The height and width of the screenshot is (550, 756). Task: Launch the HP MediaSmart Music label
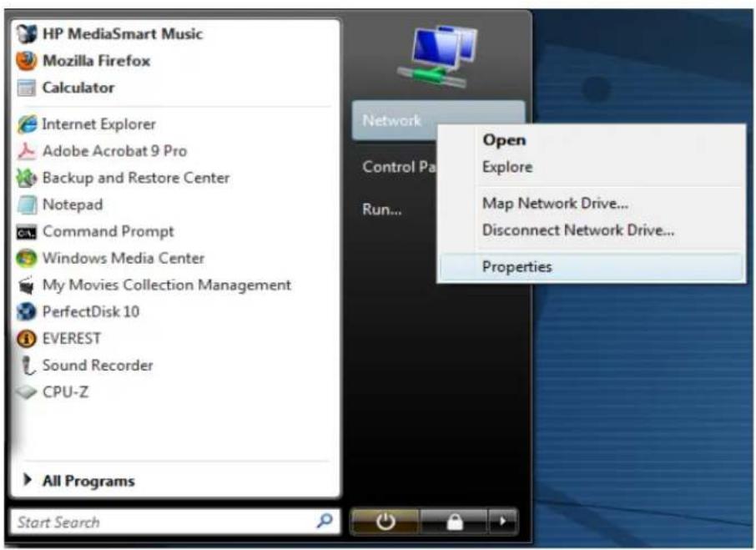point(123,33)
